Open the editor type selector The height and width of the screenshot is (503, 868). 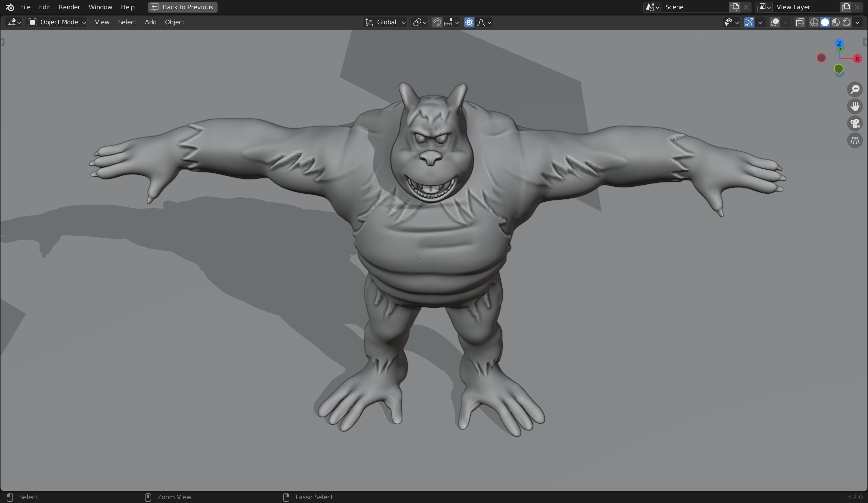[14, 22]
